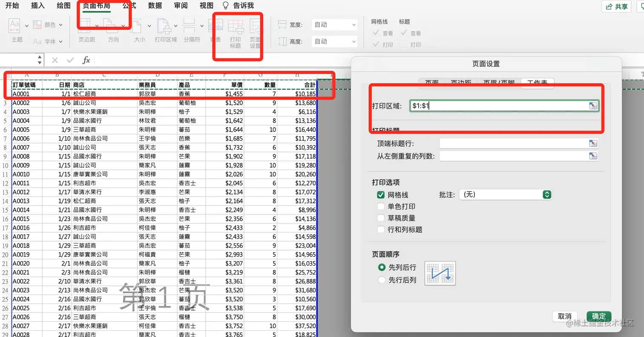Click the 宽度 scale width icon

pos(282,25)
